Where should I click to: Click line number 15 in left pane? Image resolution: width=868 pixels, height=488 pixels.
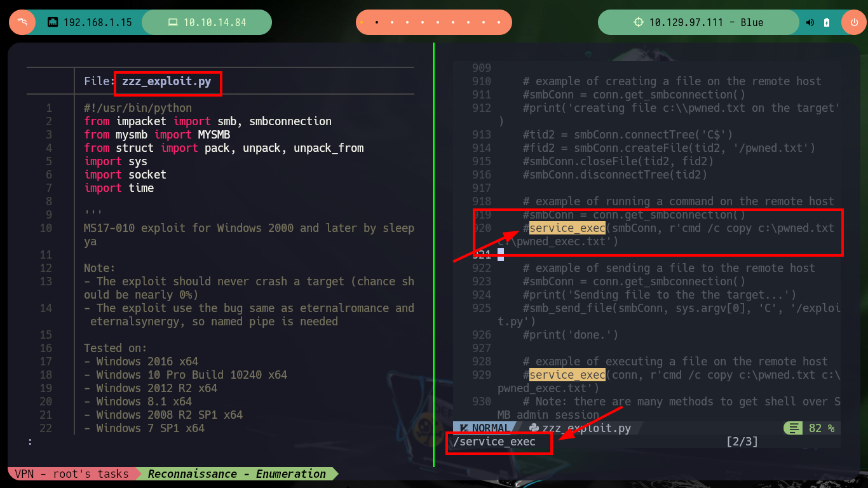pyautogui.click(x=46, y=335)
